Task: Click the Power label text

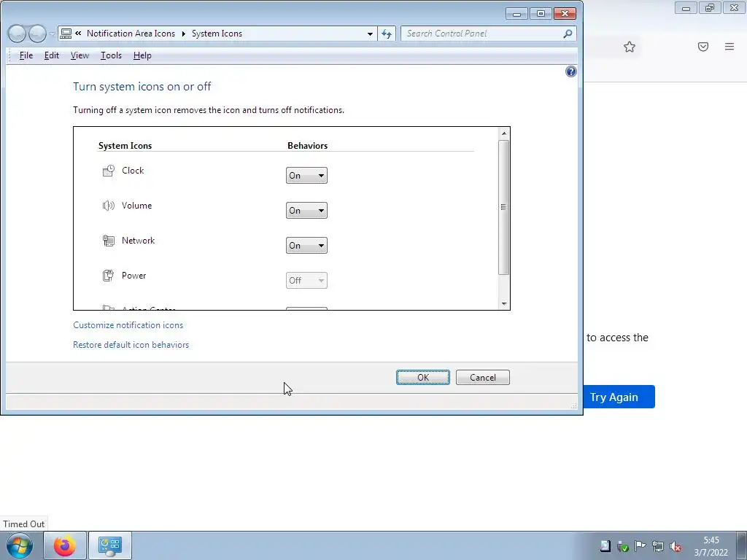Action: [x=134, y=276]
